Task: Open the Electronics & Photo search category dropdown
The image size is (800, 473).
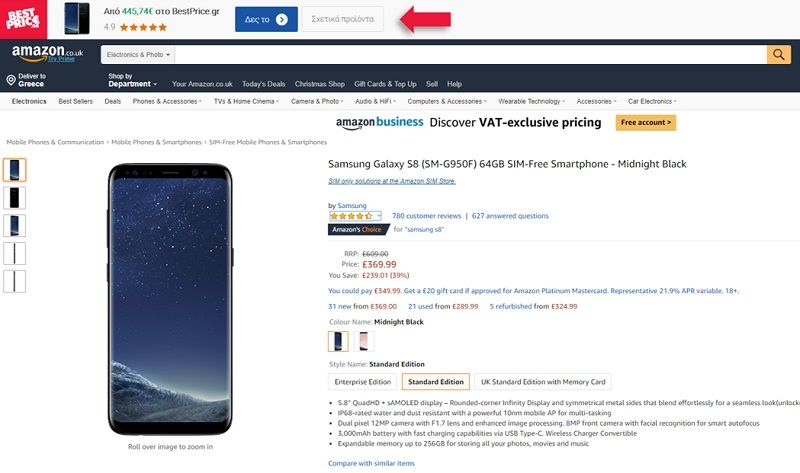Action: (139, 54)
